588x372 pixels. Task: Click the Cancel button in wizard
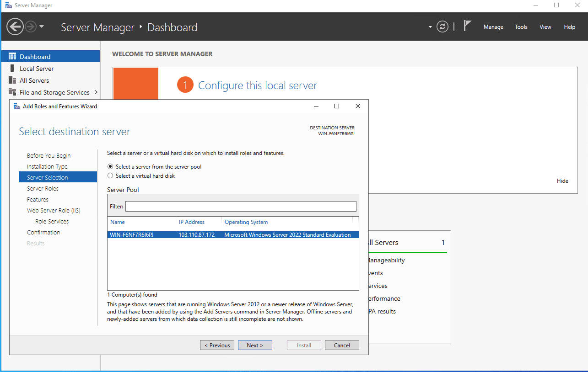[342, 345]
